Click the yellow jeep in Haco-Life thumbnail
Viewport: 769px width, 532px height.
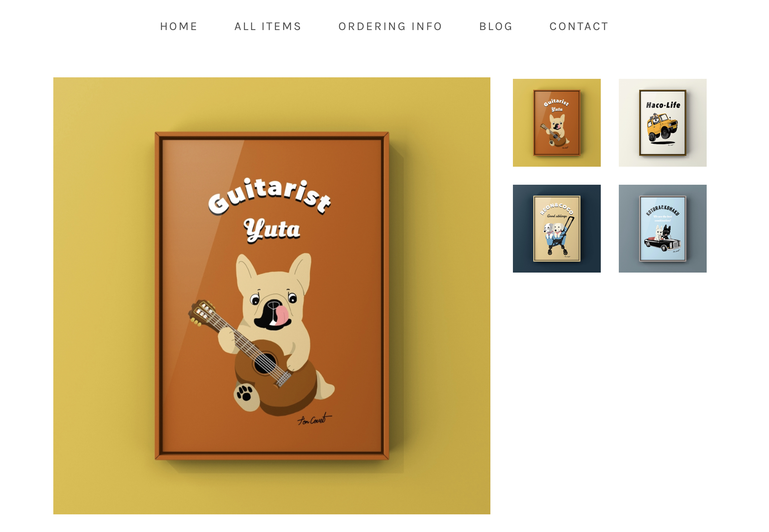(x=662, y=127)
